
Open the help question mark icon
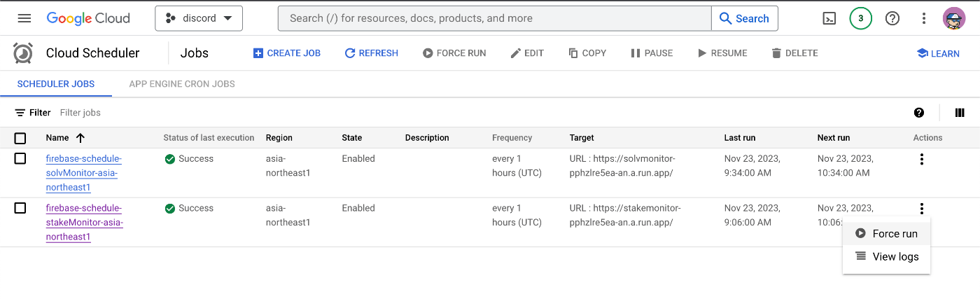pos(892,18)
